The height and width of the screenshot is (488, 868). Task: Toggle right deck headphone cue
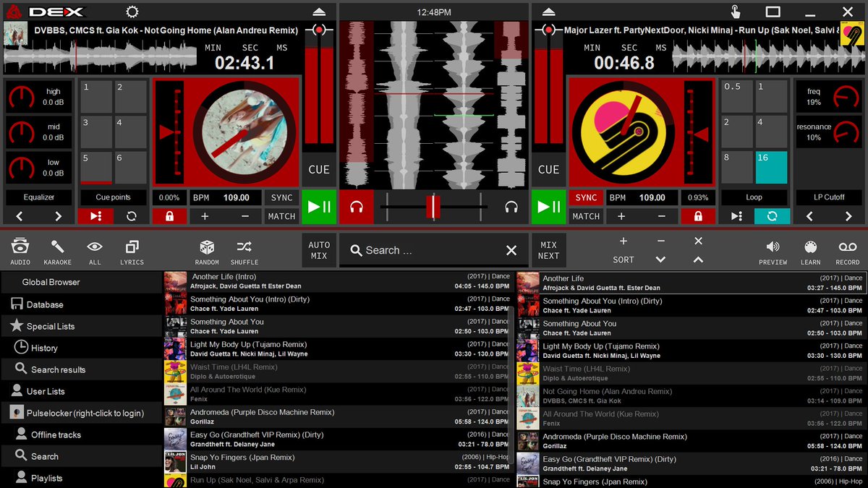click(x=511, y=207)
